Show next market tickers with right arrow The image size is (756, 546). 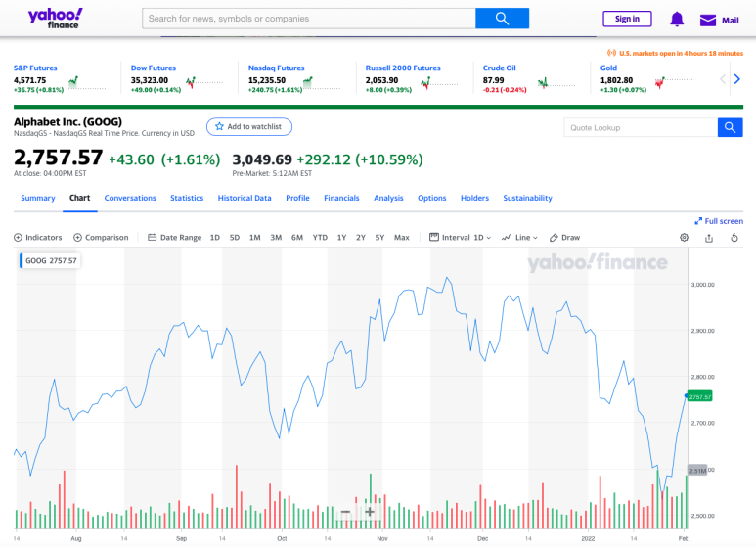(x=736, y=79)
